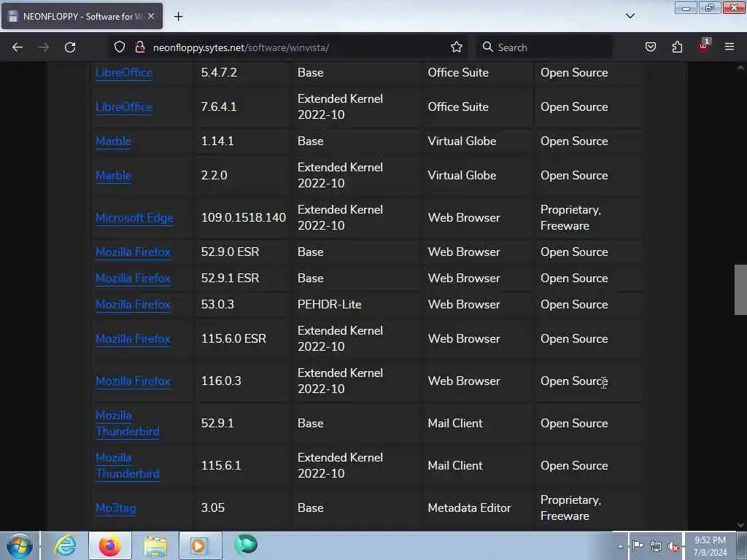Launch Internet Explorer from taskbar

[x=65, y=545]
